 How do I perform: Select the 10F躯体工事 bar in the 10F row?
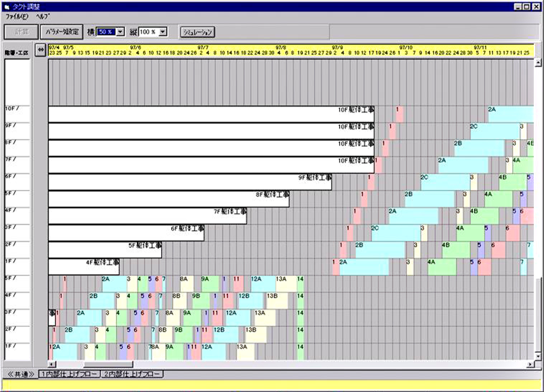(211, 114)
